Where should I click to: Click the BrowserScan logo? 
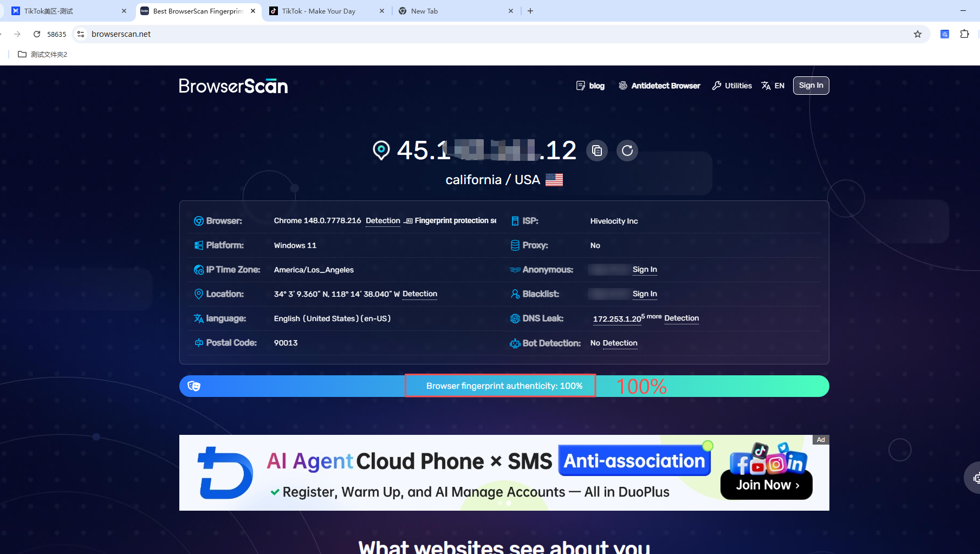(x=233, y=86)
